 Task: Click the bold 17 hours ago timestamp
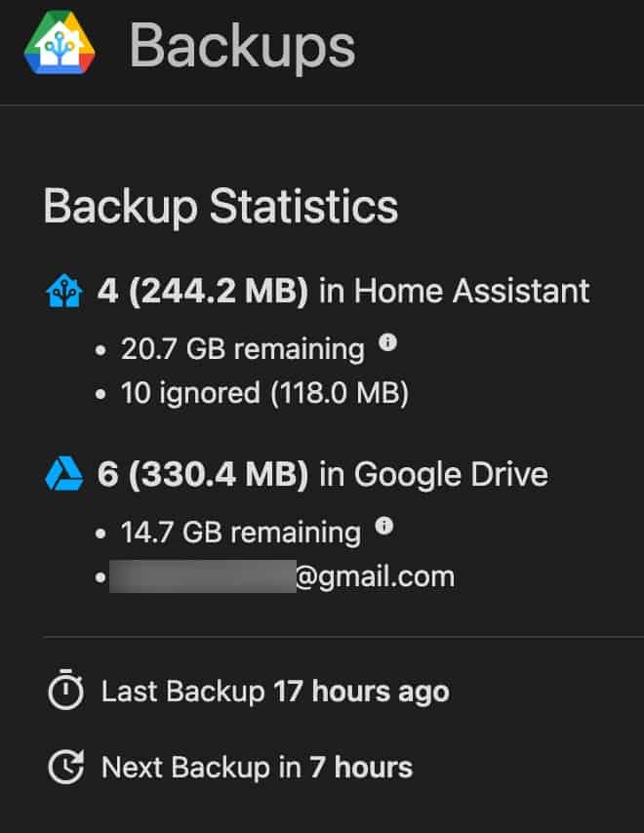pos(361,692)
